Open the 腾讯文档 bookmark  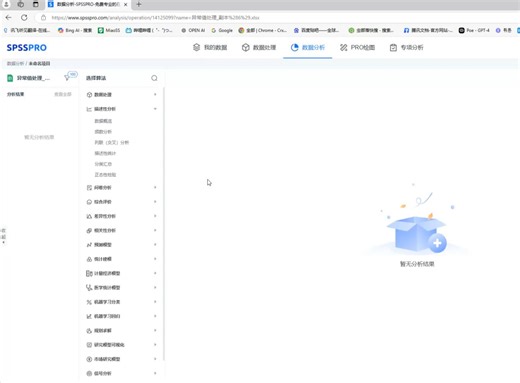pyautogui.click(x=428, y=30)
